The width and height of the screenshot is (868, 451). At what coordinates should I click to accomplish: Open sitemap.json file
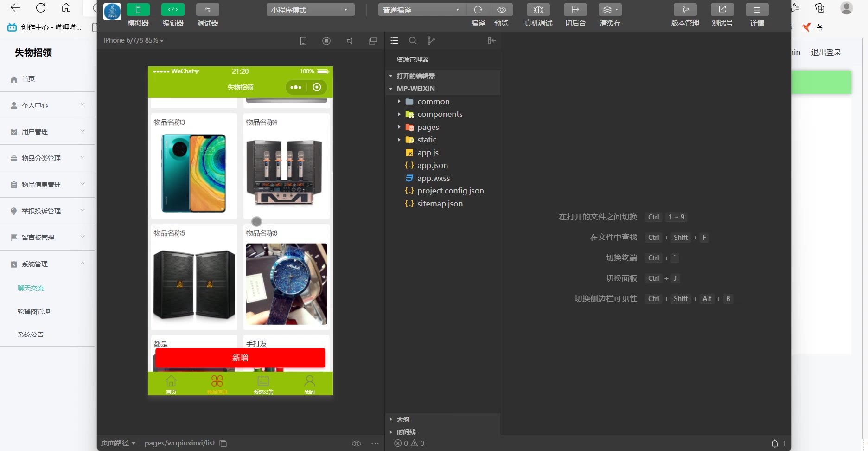coord(443,204)
